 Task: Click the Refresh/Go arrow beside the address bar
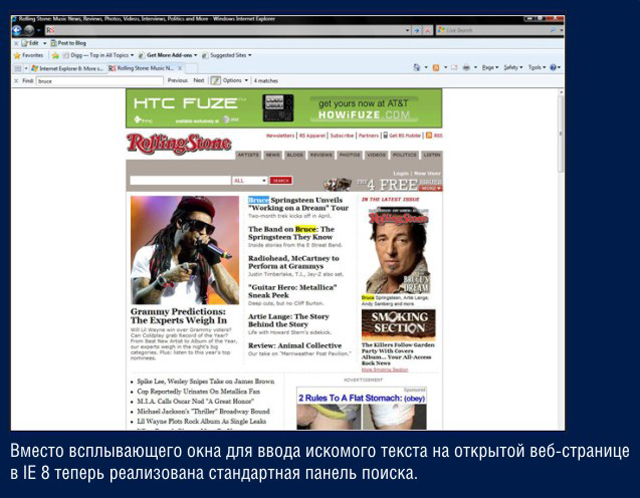(417, 31)
